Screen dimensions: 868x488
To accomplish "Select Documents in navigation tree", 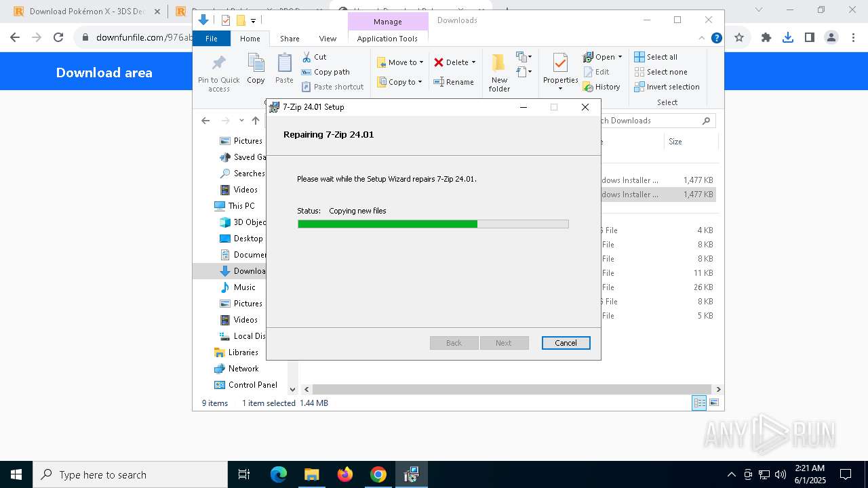I will point(242,255).
